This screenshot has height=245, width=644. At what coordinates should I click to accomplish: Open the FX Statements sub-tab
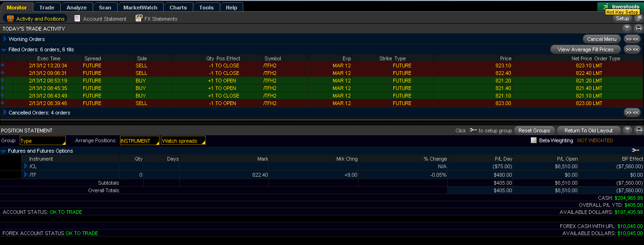pyautogui.click(x=156, y=18)
